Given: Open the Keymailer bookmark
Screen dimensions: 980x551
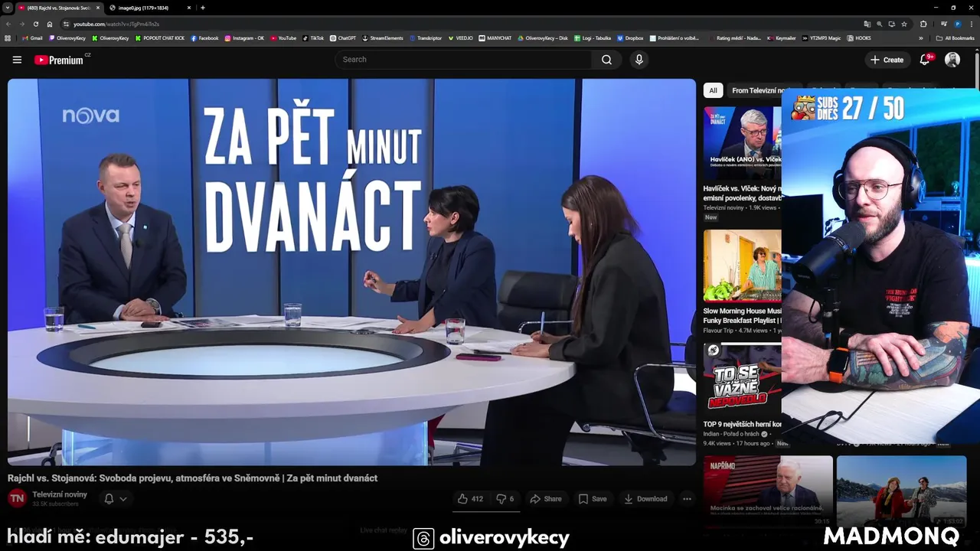Looking at the screenshot, I should pos(782,37).
